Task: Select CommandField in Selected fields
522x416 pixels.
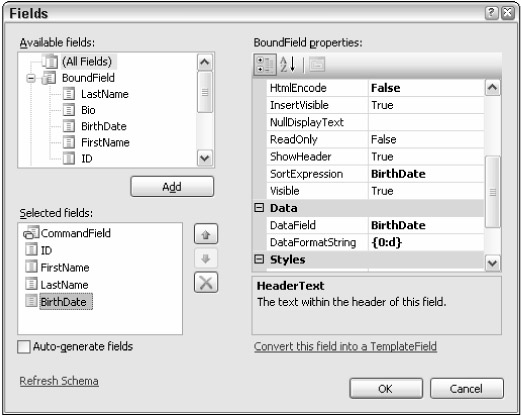Action: (x=67, y=233)
